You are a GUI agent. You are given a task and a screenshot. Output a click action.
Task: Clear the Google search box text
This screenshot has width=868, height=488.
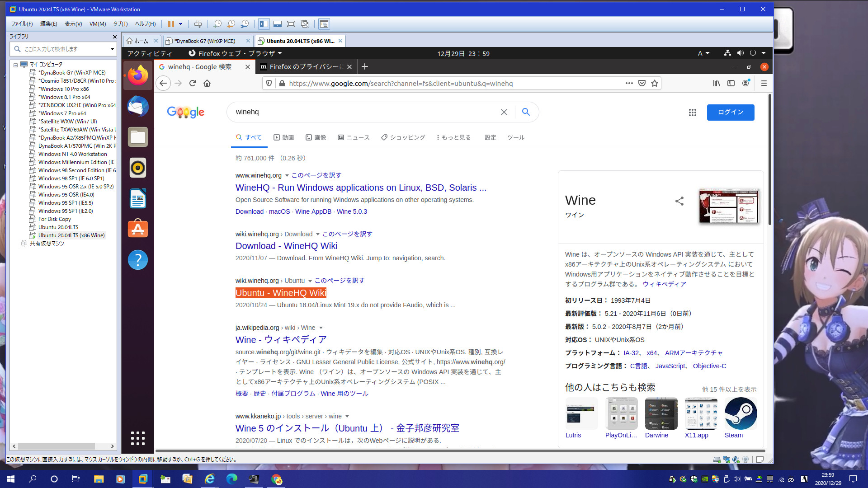click(x=504, y=112)
